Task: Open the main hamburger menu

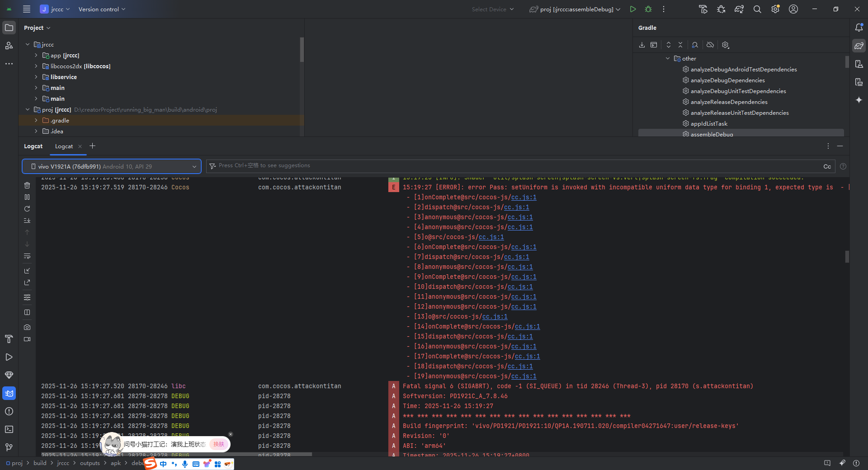Action: (x=27, y=9)
